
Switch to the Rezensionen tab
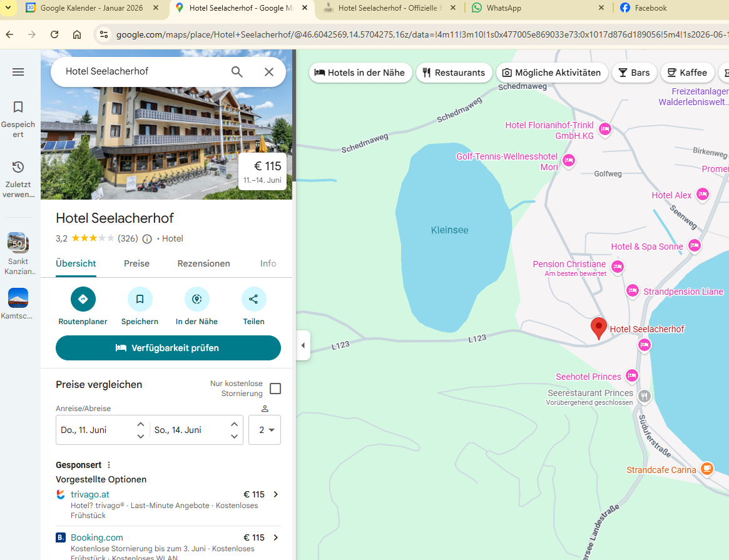(203, 263)
